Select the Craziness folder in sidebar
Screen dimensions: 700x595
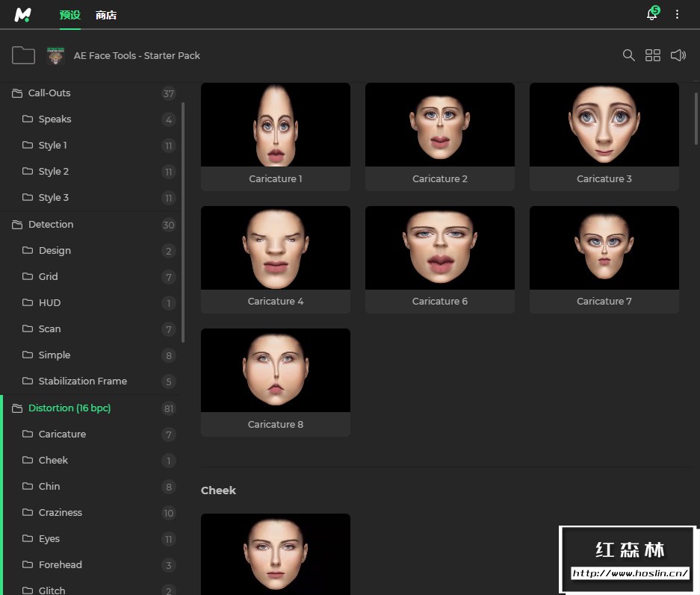(60, 513)
